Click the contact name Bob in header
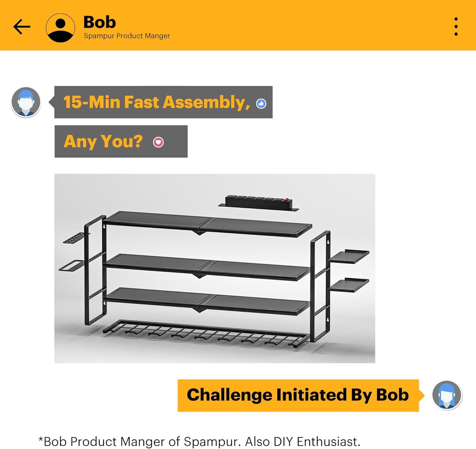This screenshot has width=476, height=449. [x=100, y=22]
